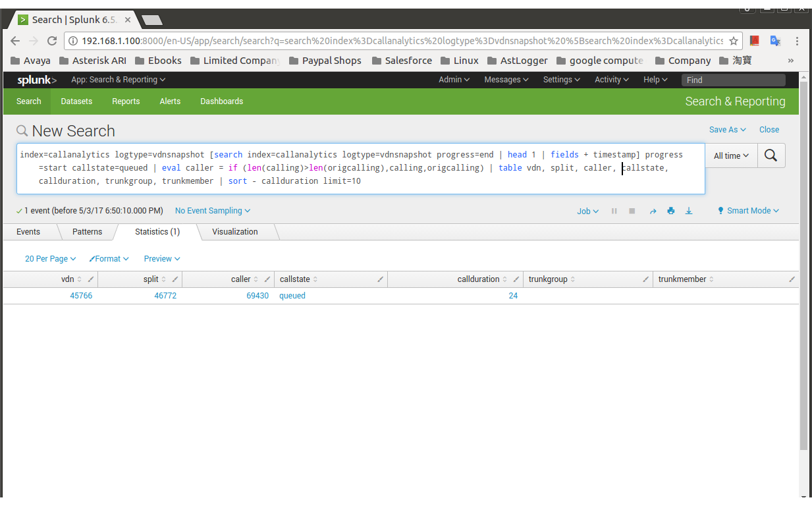Click the Share job arrow icon
812x506 pixels.
[653, 211]
